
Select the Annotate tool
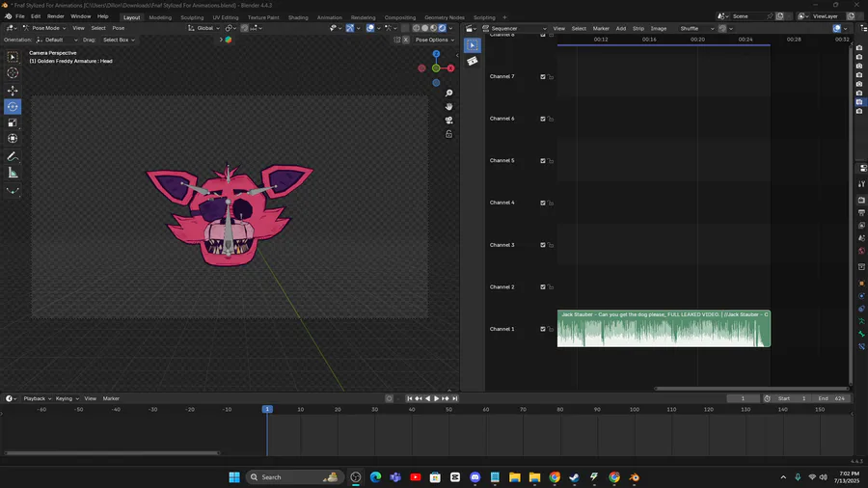click(x=13, y=157)
